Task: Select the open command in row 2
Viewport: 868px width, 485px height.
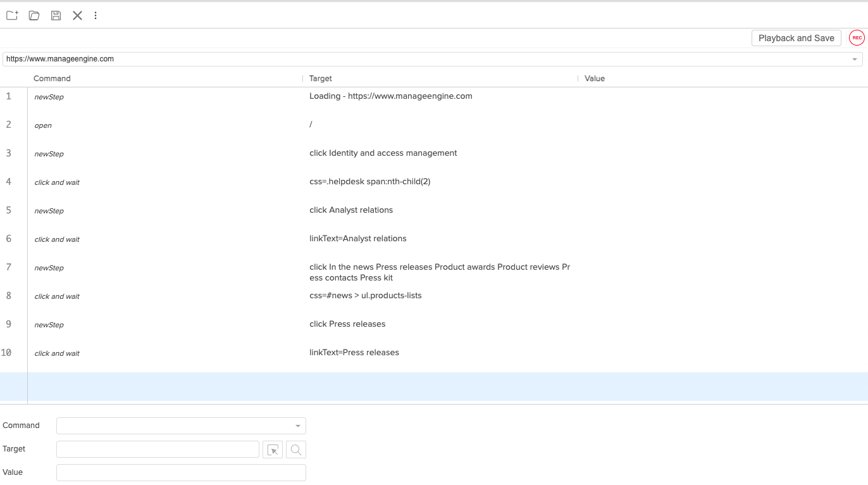Action: pos(43,125)
